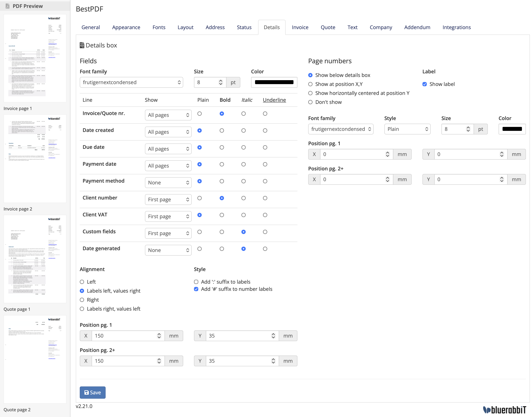This screenshot has width=532, height=417.
Task: Click the Details box document icon
Action: 82,45
